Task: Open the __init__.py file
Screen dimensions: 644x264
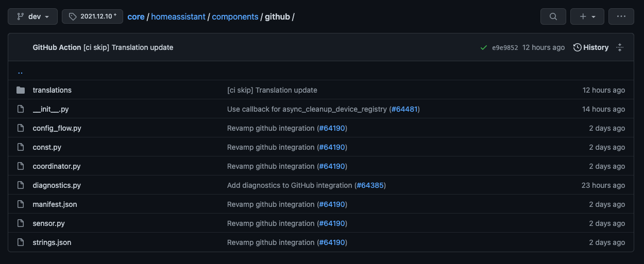Action: (50, 109)
